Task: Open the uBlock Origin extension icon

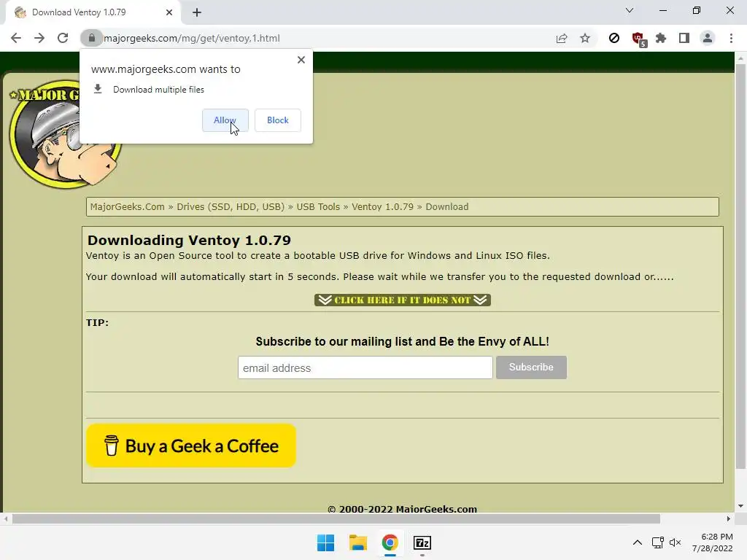Action: click(x=638, y=39)
